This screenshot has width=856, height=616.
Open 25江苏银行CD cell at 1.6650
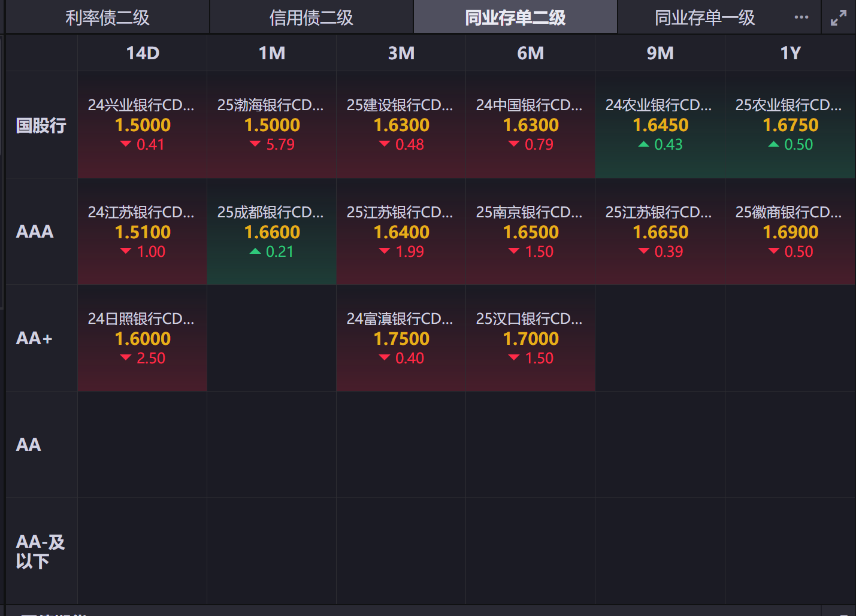[660, 232]
